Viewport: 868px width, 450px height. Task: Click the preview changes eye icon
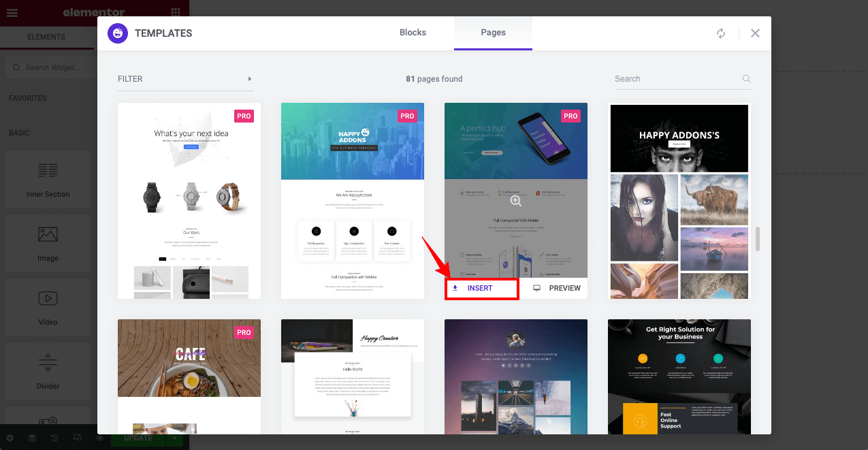point(99,438)
